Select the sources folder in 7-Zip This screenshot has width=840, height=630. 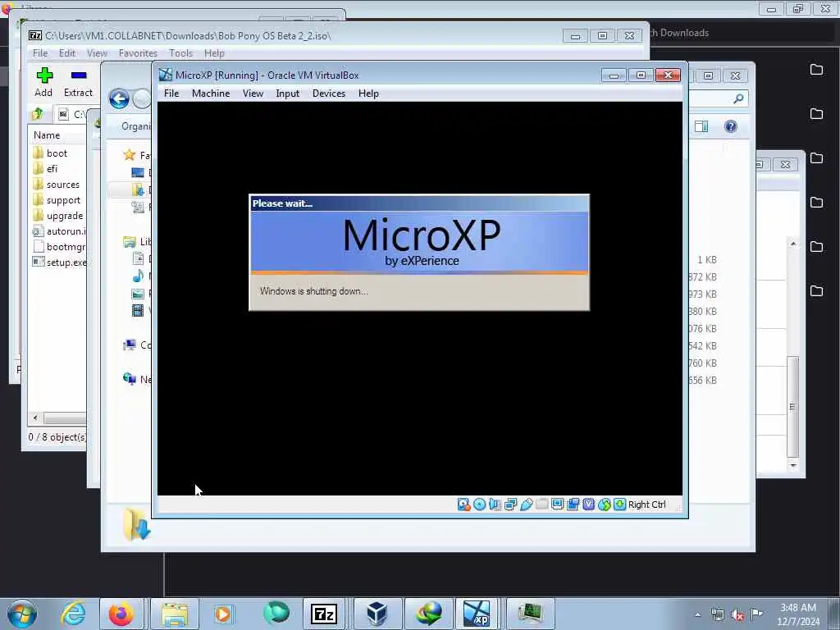click(x=56, y=185)
